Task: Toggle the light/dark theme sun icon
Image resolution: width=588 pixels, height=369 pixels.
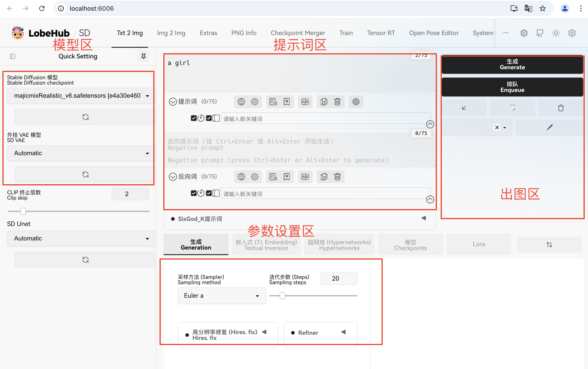Action: pos(556,33)
